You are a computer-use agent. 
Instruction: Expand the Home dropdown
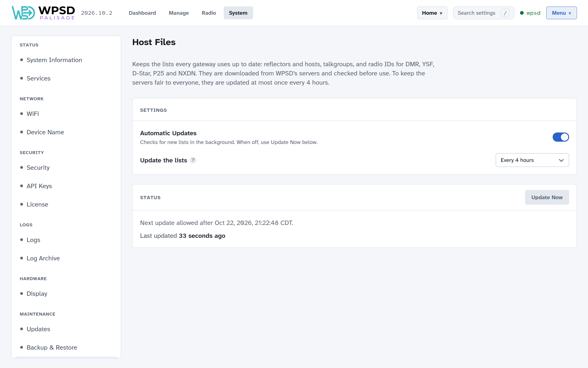point(432,13)
